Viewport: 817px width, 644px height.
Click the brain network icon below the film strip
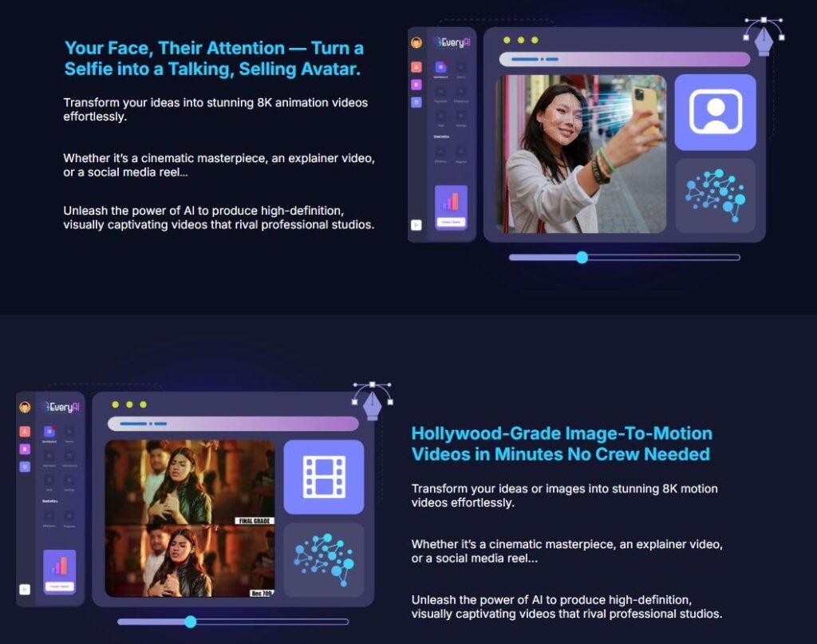324,559
